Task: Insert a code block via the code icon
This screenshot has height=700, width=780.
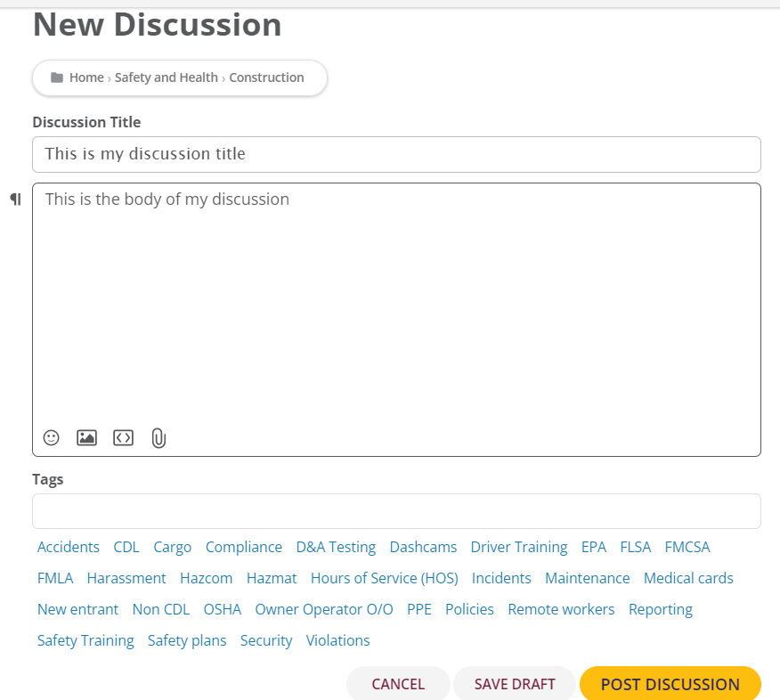Action: point(123,437)
